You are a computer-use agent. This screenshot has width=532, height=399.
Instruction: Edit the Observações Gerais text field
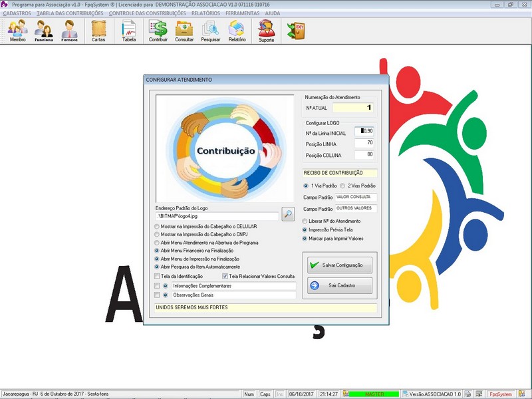point(234,295)
